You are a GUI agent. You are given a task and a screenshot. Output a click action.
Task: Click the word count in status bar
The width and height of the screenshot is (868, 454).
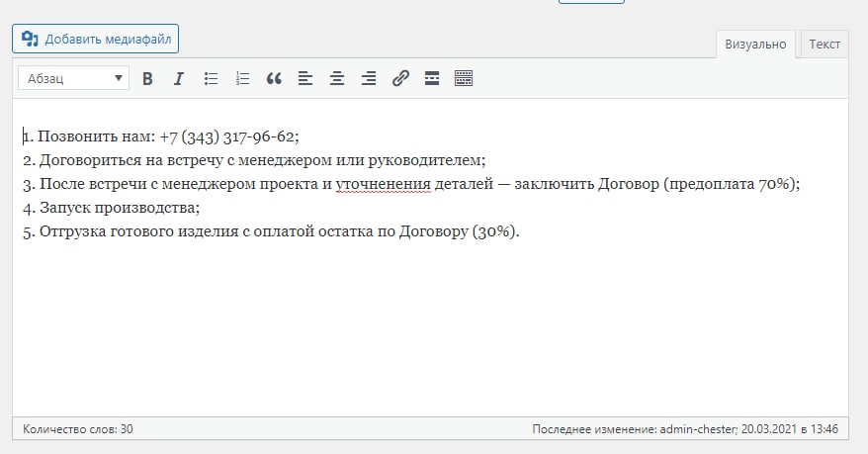tap(77, 429)
